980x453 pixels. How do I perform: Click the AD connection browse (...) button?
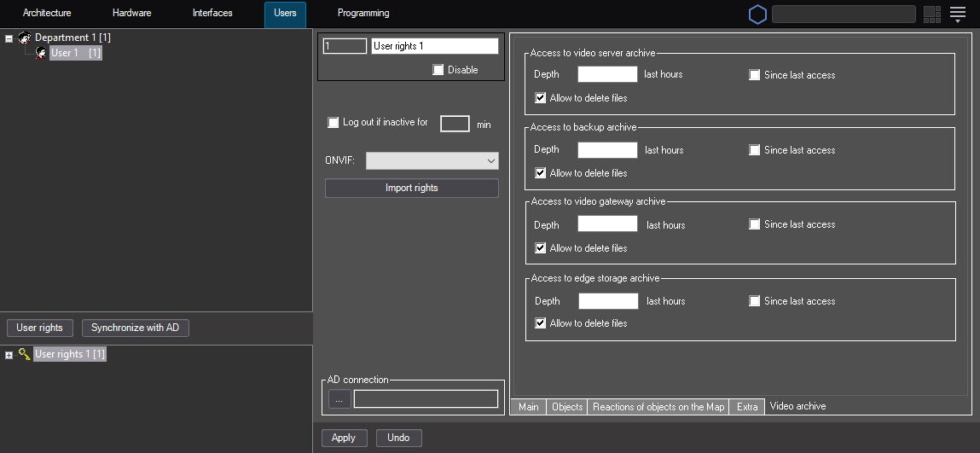[339, 398]
